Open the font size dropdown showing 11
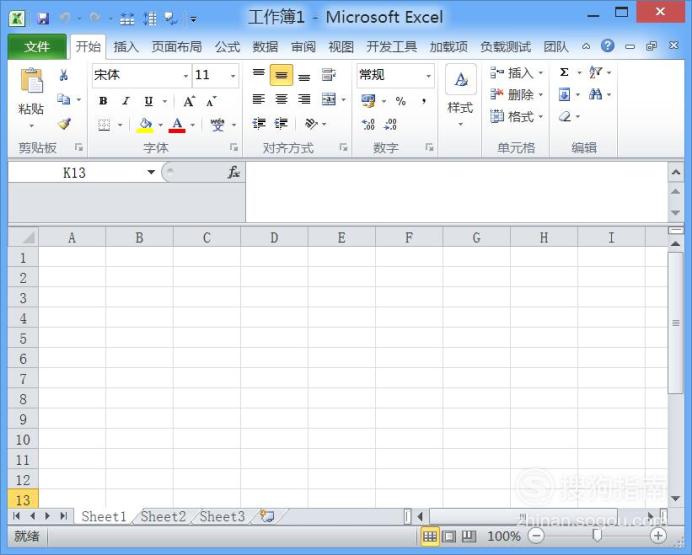The height and width of the screenshot is (555, 692). click(x=233, y=75)
